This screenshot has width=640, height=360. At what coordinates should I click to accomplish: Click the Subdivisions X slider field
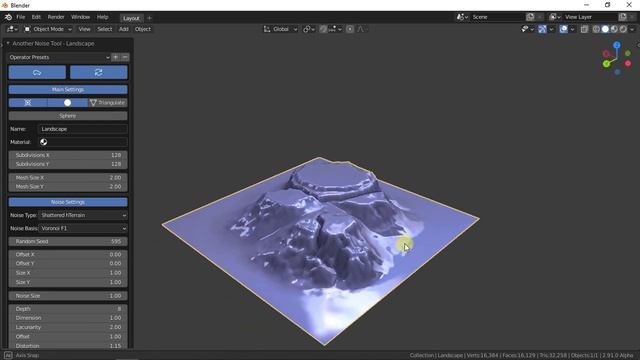point(68,155)
